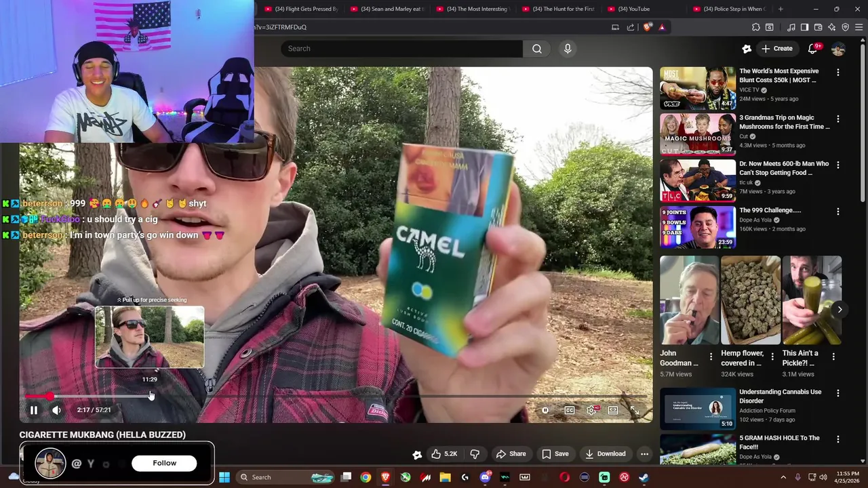Toggle the browser sidebar panel icon
The image size is (868, 488).
[804, 27]
